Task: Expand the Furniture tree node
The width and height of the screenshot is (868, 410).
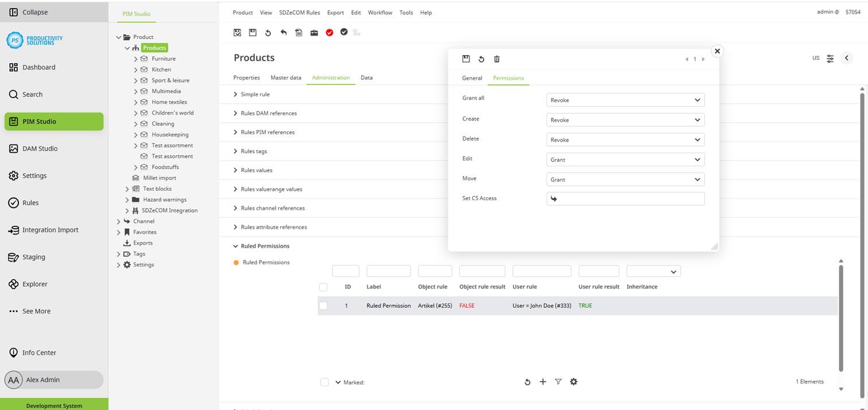Action: [136, 59]
